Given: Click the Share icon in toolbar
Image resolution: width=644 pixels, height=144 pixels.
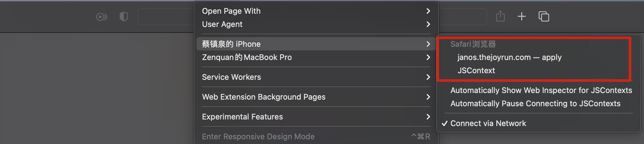Looking at the screenshot, I should (500, 16).
